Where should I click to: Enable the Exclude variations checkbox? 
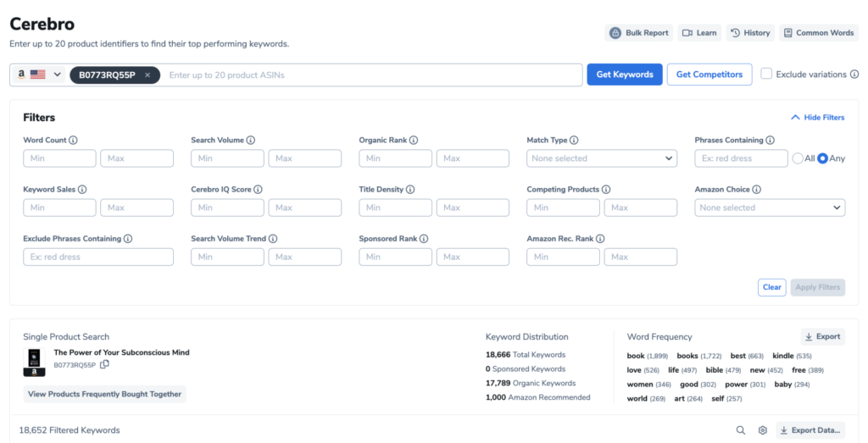[x=766, y=75]
